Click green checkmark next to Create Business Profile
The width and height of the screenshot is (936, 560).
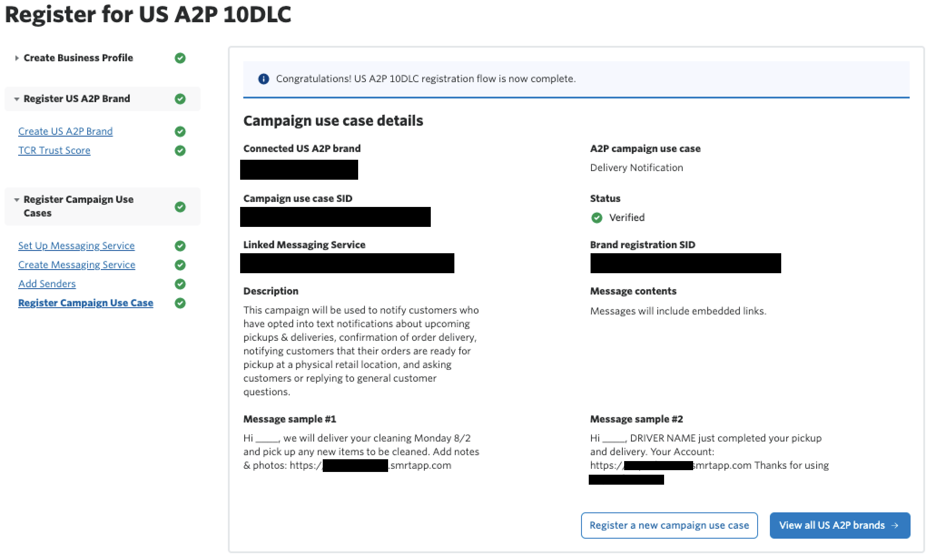coord(180,58)
